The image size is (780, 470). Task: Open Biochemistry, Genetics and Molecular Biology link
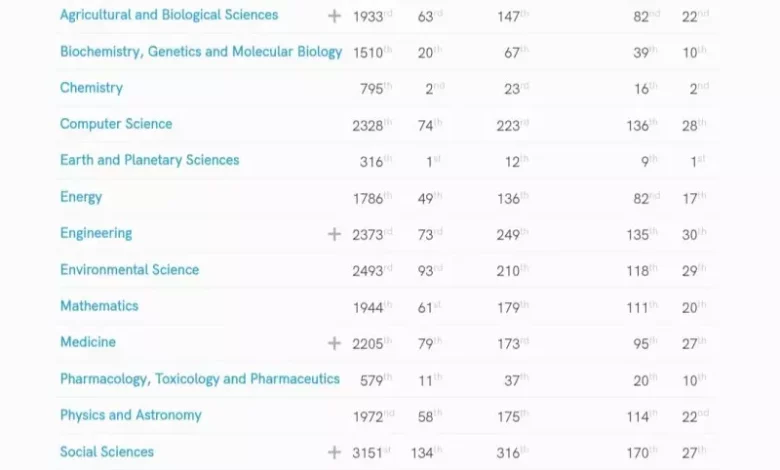coord(200,52)
